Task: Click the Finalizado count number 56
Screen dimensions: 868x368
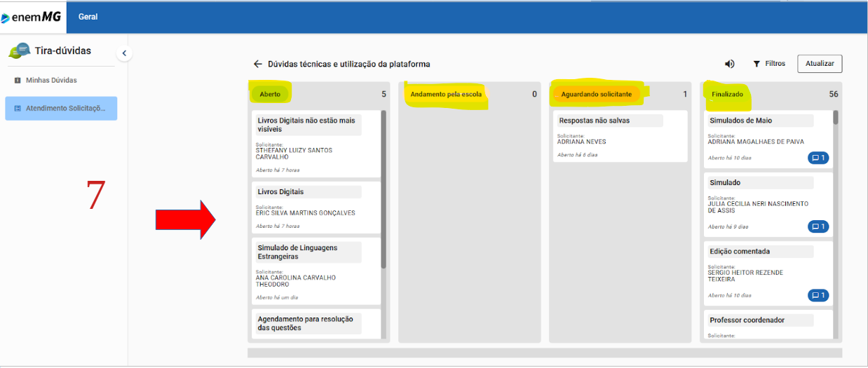Action: 834,94
